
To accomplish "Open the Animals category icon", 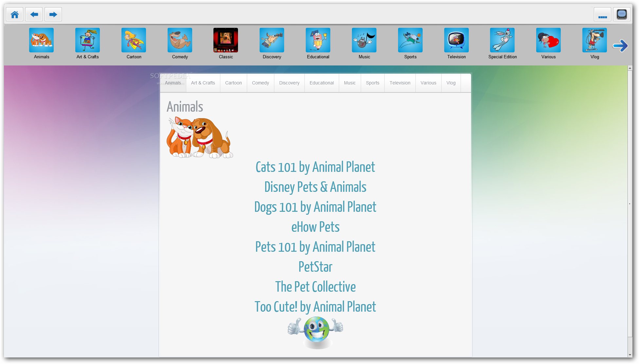I will pos(42,40).
